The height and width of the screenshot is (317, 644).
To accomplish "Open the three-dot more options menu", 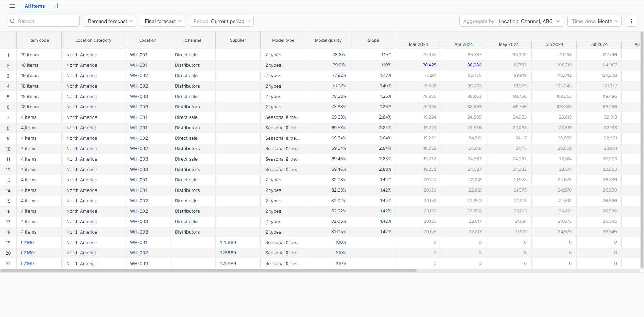I will pos(632,21).
